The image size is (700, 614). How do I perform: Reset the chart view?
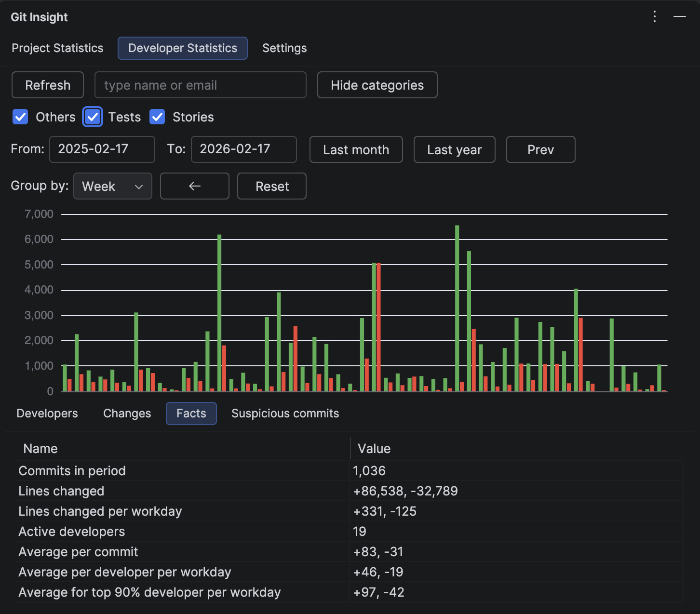(x=271, y=186)
